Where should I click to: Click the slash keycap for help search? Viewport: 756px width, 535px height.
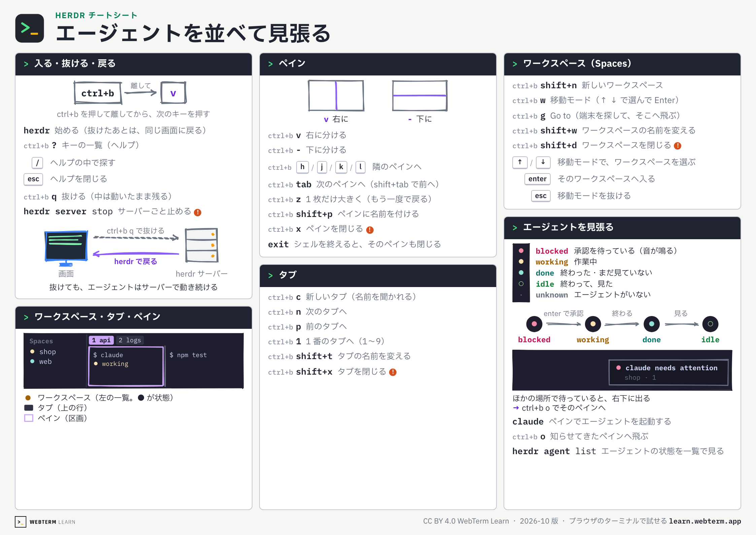[37, 163]
